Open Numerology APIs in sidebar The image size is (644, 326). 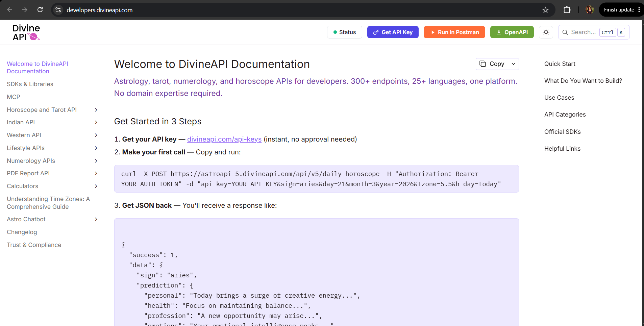31,161
